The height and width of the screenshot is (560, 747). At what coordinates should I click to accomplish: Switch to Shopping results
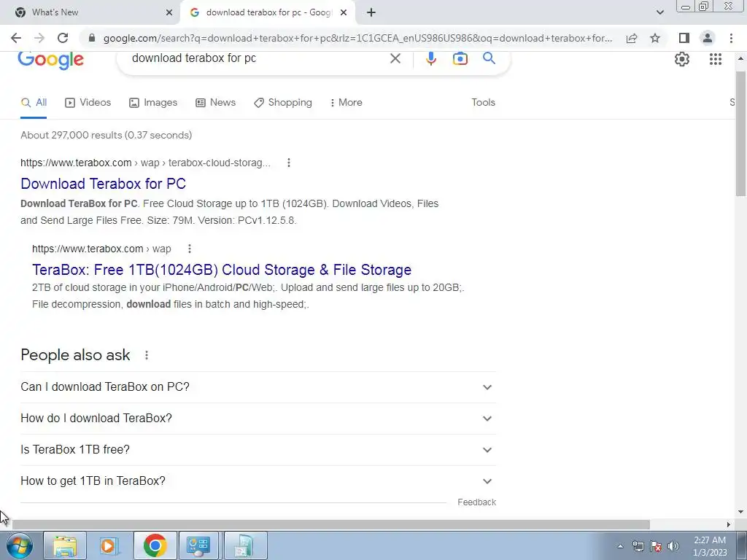pos(283,102)
